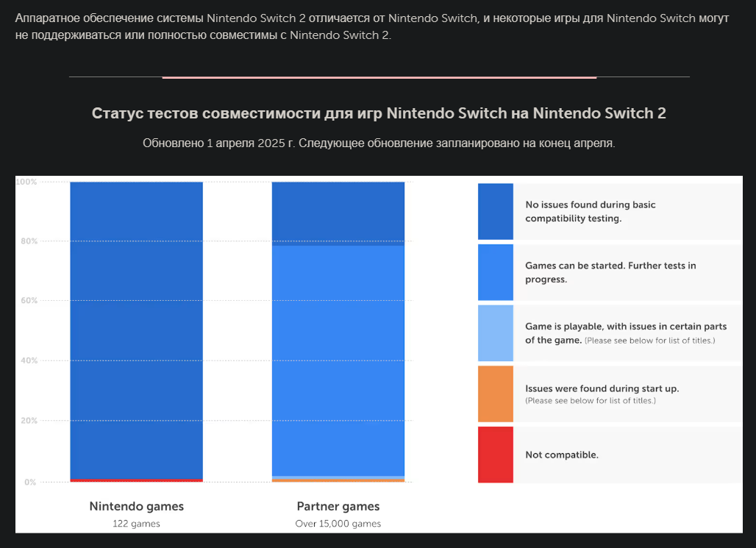Click the red 'Not compatible' legend swatch
Screen dimensions: 756x548
click(495, 455)
